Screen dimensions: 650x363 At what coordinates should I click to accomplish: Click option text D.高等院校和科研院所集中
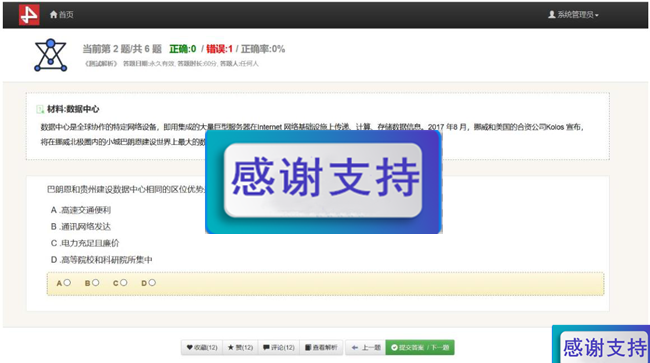coord(102,260)
